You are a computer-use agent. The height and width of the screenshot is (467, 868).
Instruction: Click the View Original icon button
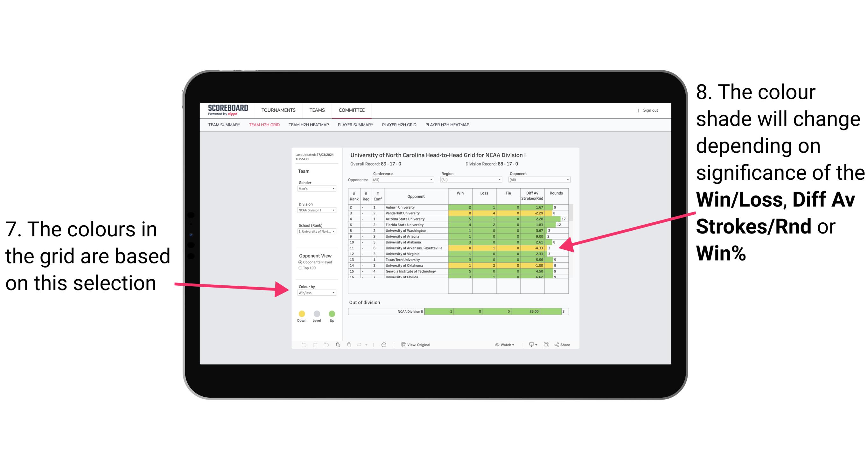coord(403,344)
